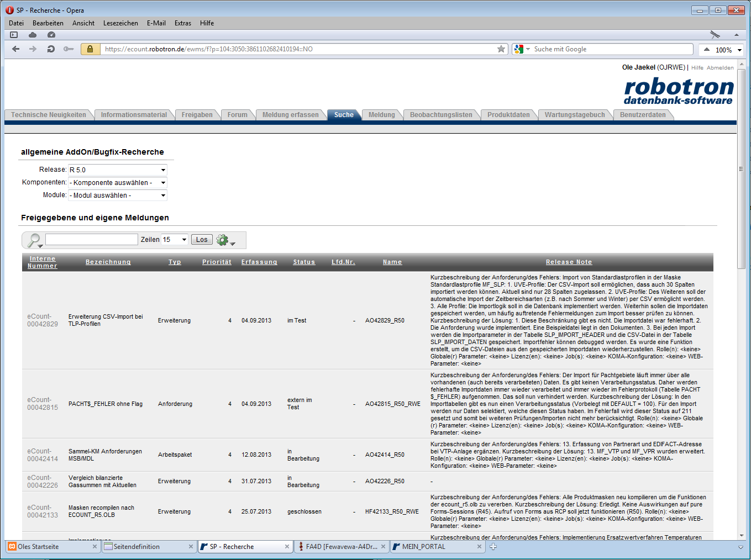Click new tab plus icon
751x560 pixels.
click(493, 547)
